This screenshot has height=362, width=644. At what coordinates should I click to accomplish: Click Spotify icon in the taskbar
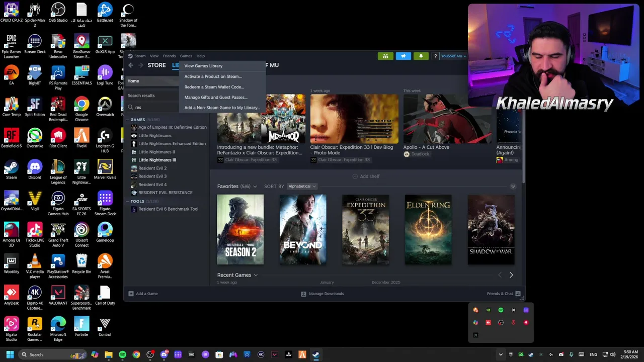122,354
